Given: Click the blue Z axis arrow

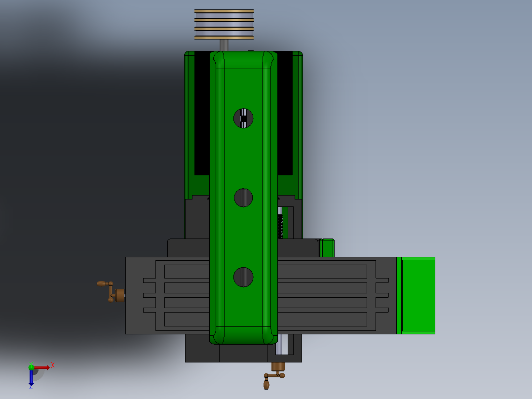Looking at the screenshot, I should click(31, 378).
